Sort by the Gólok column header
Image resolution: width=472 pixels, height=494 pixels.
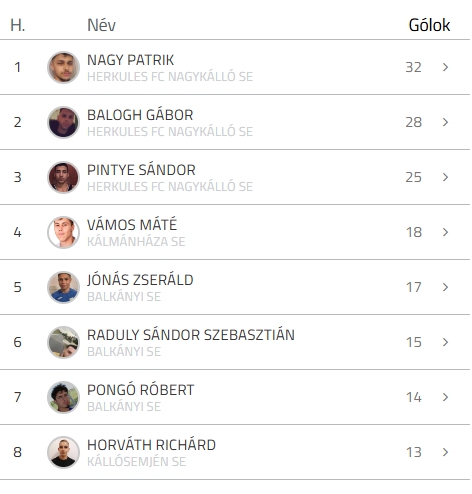pos(429,25)
